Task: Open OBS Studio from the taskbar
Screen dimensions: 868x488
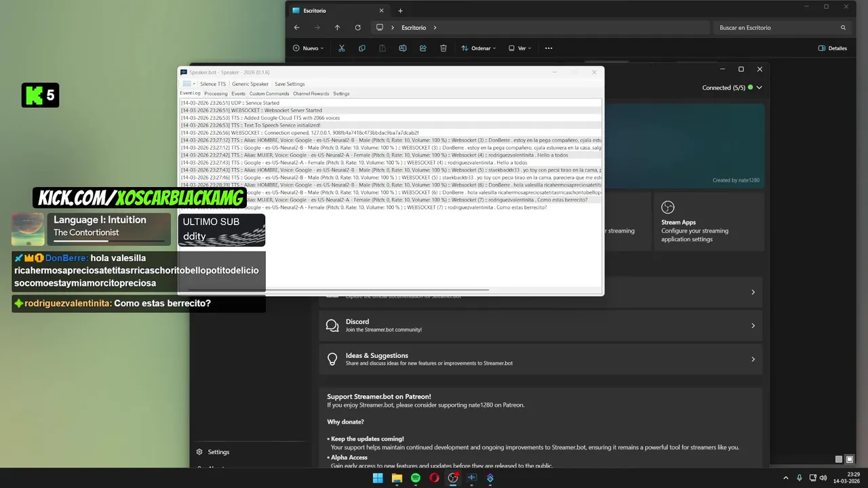Action: point(453,478)
